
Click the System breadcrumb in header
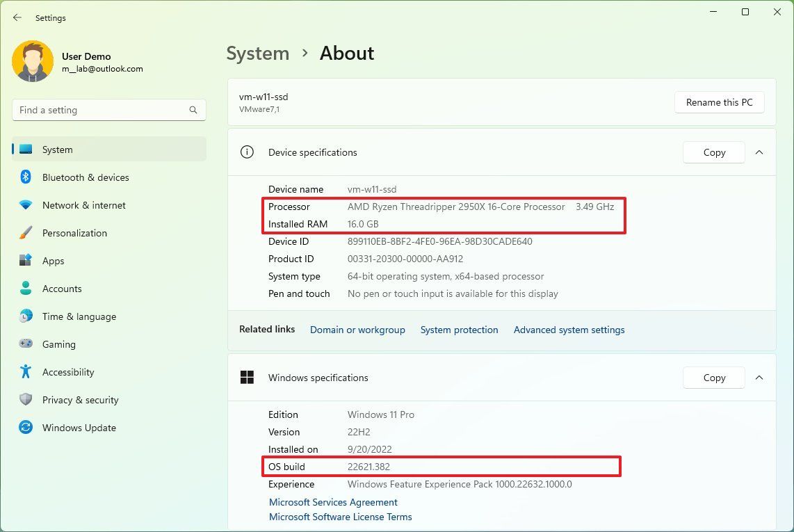tap(257, 54)
